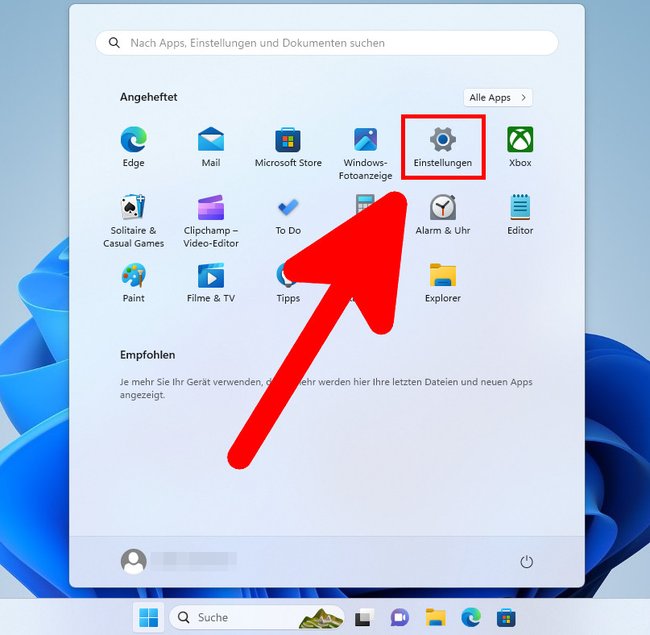Image resolution: width=650 pixels, height=635 pixels.
Task: Open Solitaire & Casual Games
Action: pyautogui.click(x=133, y=221)
